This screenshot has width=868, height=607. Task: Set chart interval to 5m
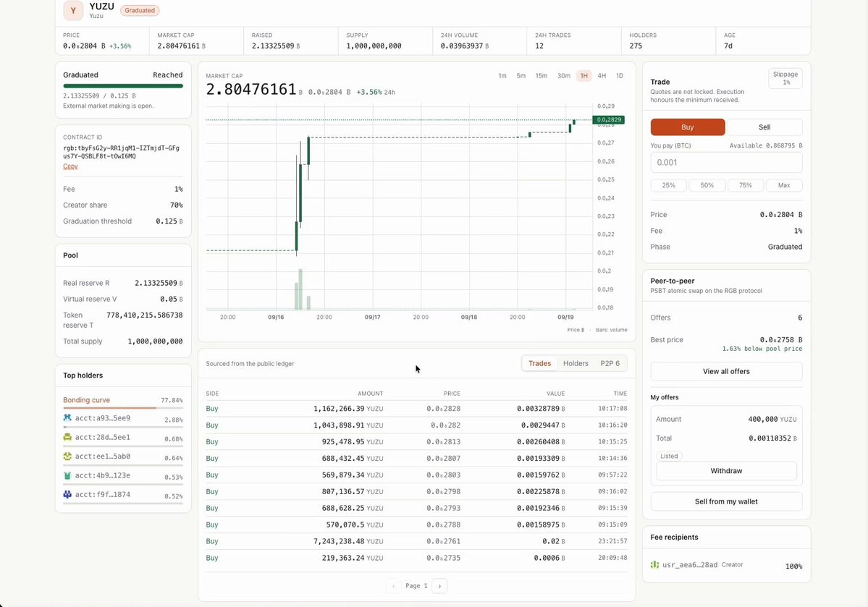click(521, 76)
